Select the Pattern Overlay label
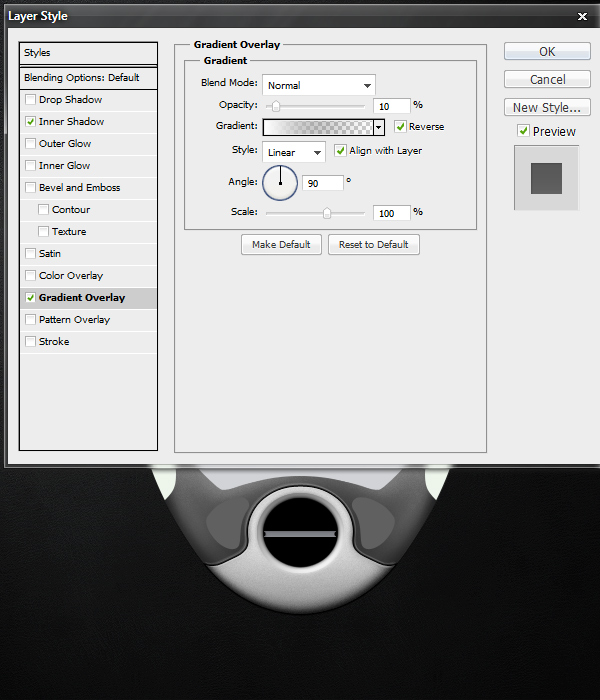The height and width of the screenshot is (700, 600). coord(75,320)
